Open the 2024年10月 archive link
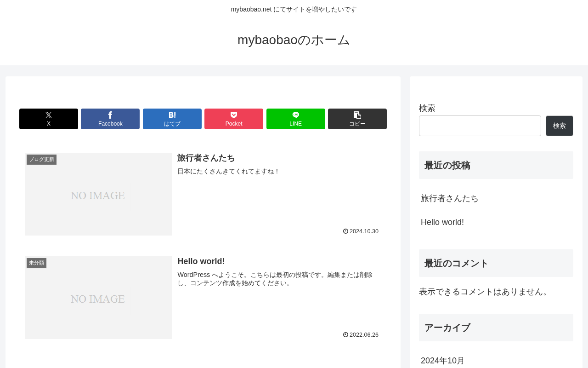588x368 pixels. point(443,361)
